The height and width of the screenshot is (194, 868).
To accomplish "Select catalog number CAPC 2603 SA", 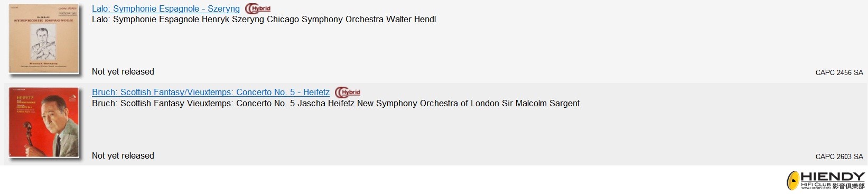I will [839, 156].
